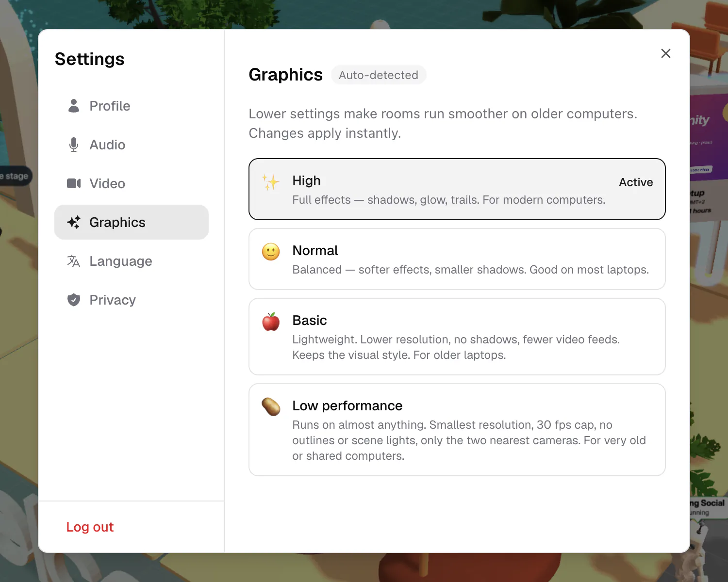
Task: Click the Language translate icon
Action: [x=74, y=261]
